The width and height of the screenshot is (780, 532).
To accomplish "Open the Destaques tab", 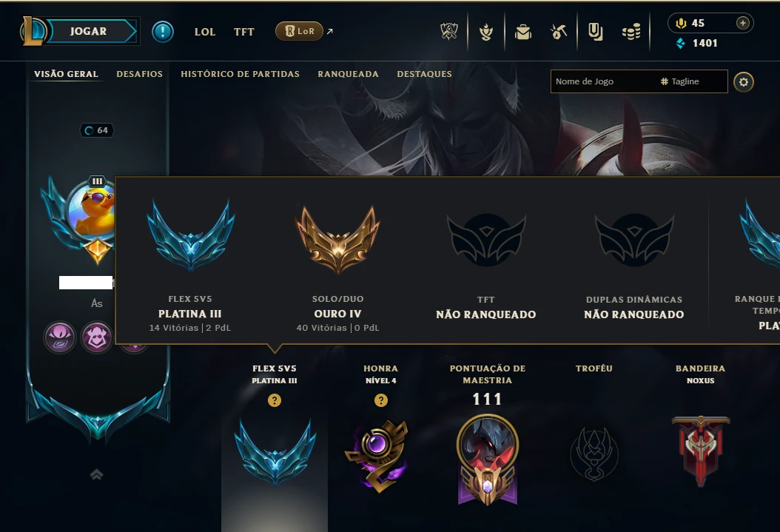I will point(424,74).
